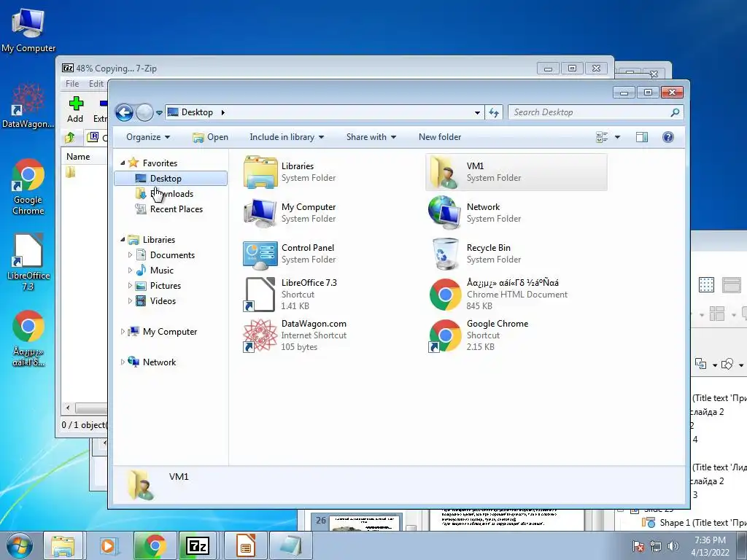Click the refresh button beside address bar
The image size is (747, 560).
494,112
